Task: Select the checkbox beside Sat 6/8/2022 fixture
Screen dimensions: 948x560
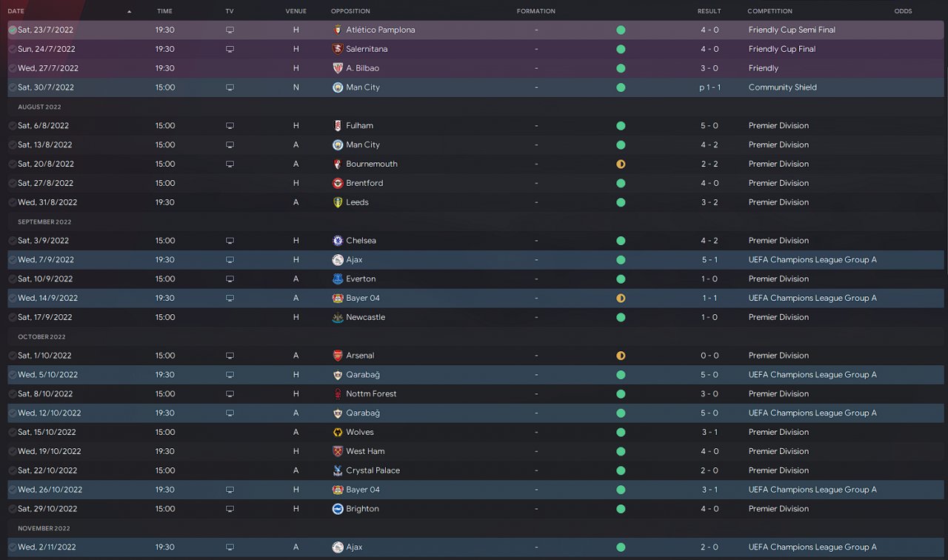Action: tap(13, 126)
